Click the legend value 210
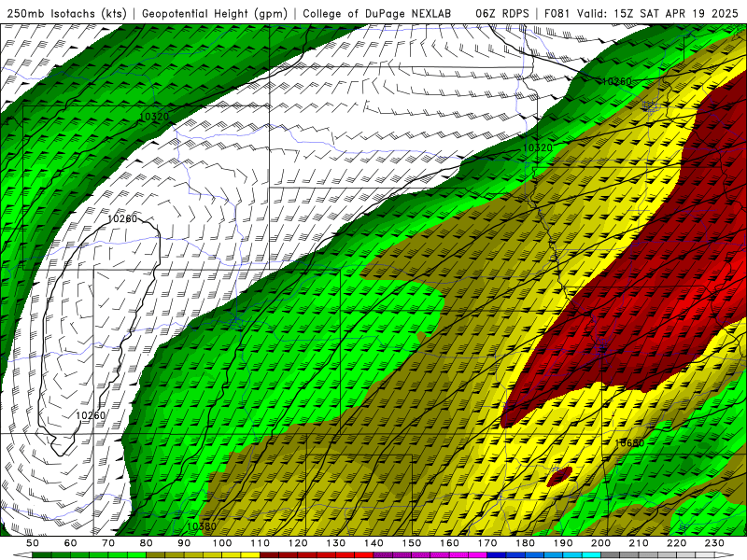Screen dimensions: 747x560 click(639, 543)
